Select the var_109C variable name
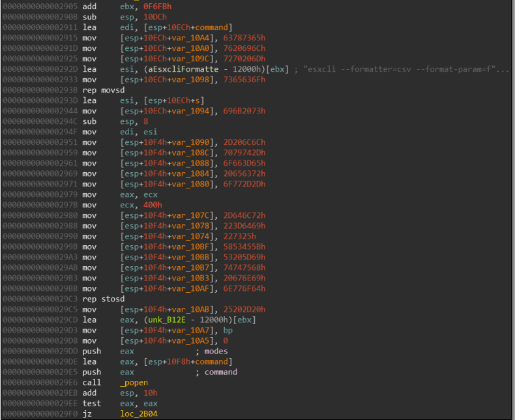The width and height of the screenshot is (515, 420). click(x=190, y=59)
